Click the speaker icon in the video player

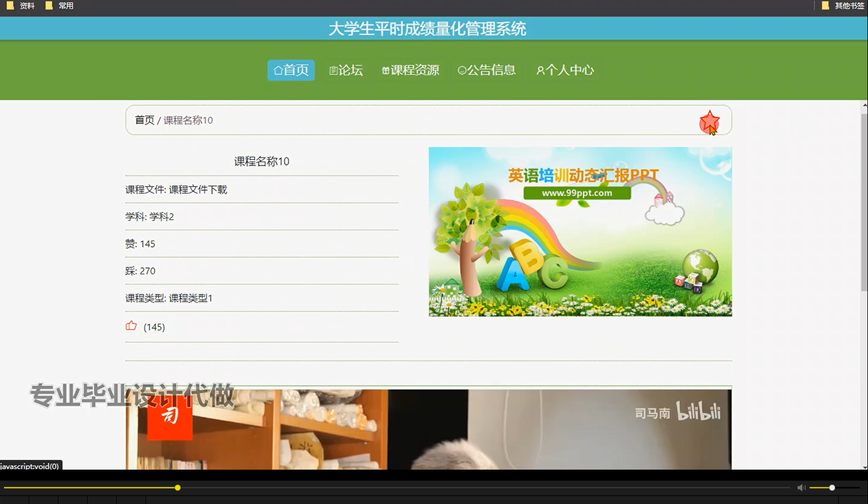[x=801, y=487]
